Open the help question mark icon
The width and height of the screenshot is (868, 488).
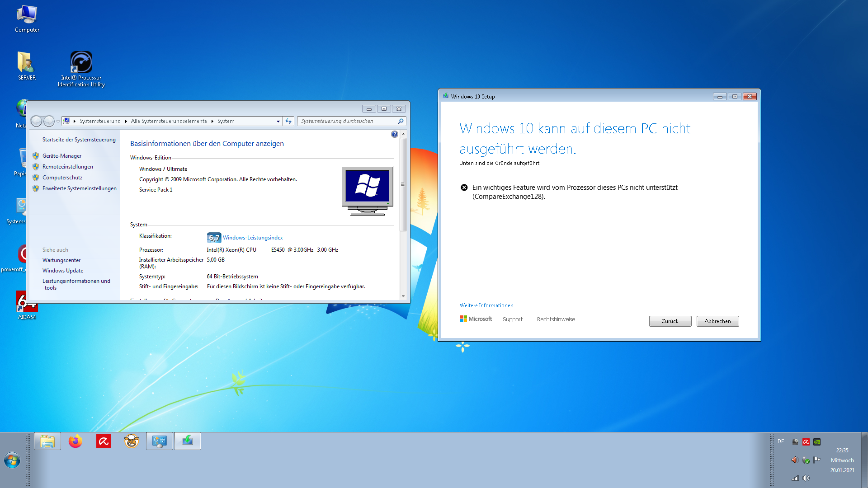click(x=394, y=134)
